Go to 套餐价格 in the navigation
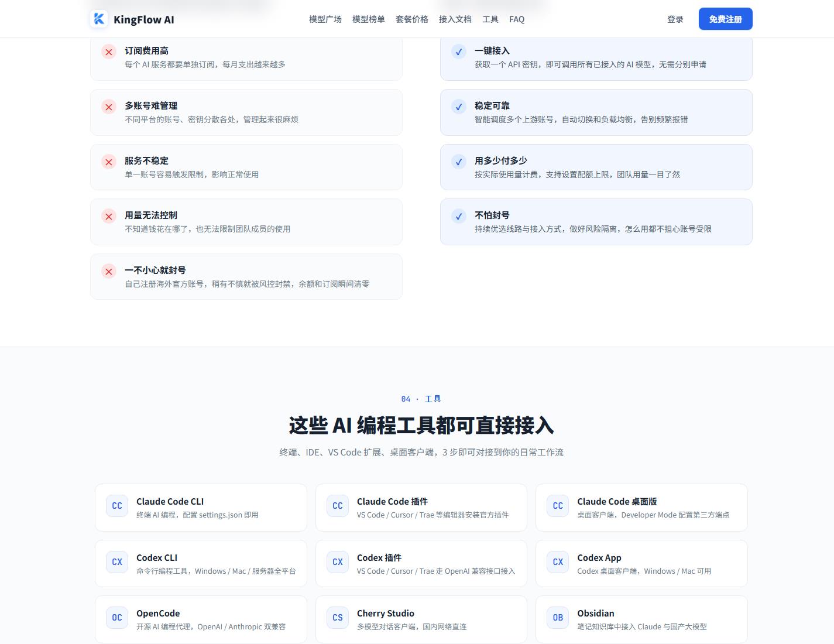The height and width of the screenshot is (644, 834). coord(412,19)
